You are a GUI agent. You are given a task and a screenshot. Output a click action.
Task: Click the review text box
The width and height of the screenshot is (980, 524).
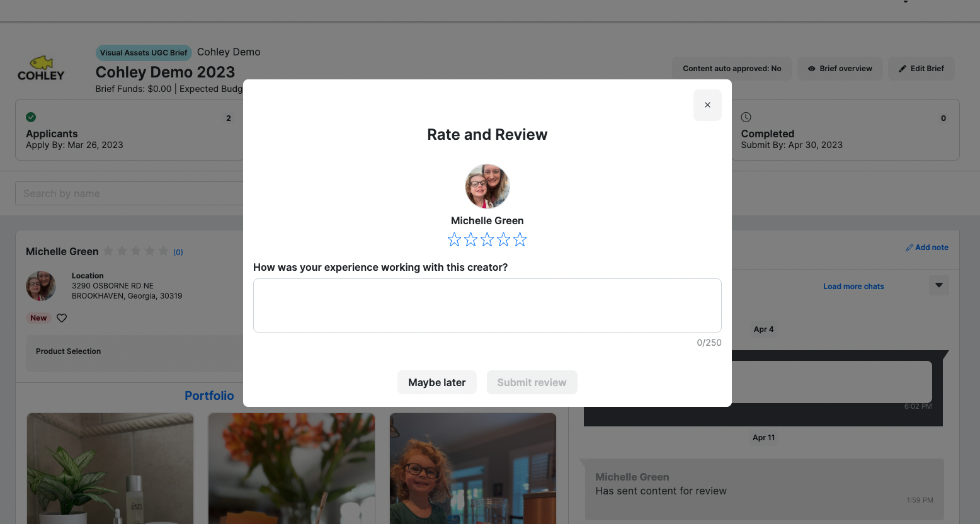pos(487,305)
